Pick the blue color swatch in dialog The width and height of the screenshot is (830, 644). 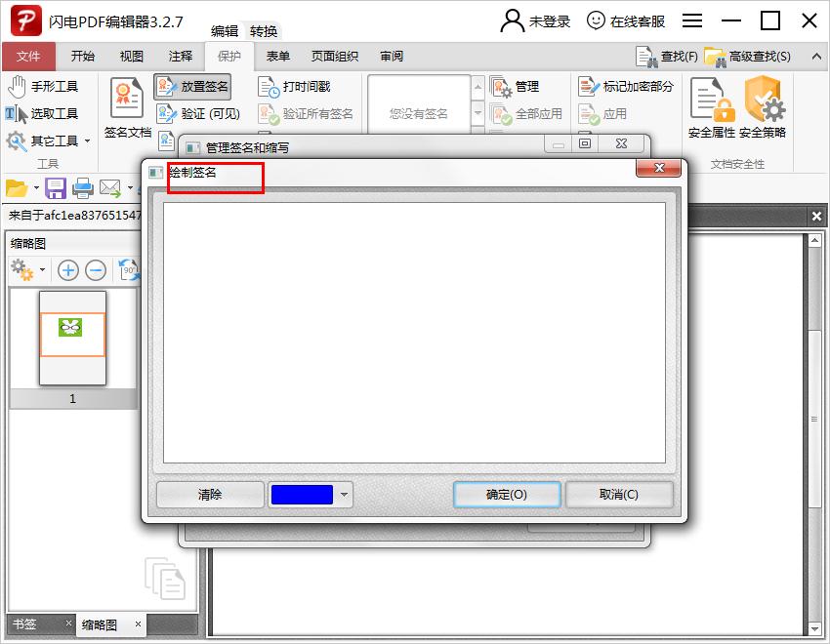(x=303, y=495)
